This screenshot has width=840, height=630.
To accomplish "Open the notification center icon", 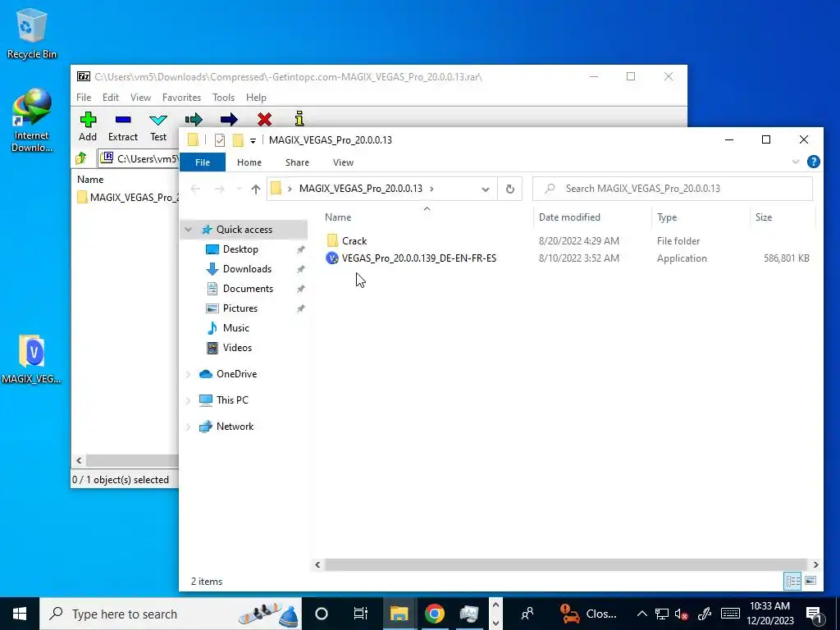I will pos(815,614).
